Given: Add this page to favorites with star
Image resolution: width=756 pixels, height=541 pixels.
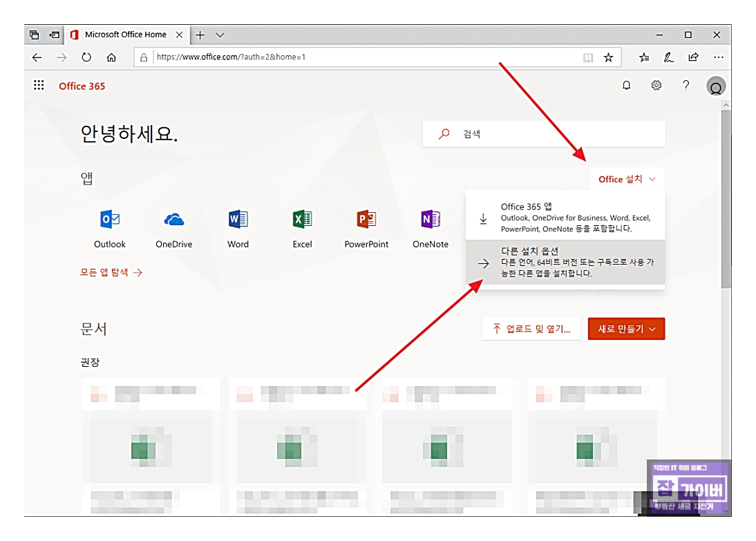Looking at the screenshot, I should (x=609, y=57).
